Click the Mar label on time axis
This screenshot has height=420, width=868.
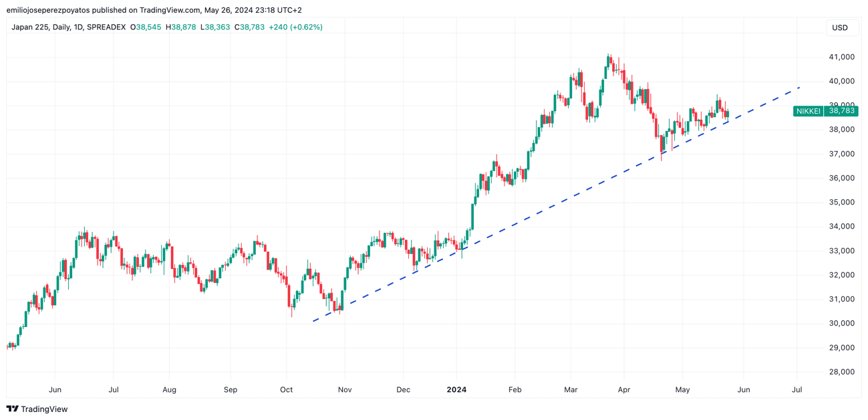(x=570, y=389)
